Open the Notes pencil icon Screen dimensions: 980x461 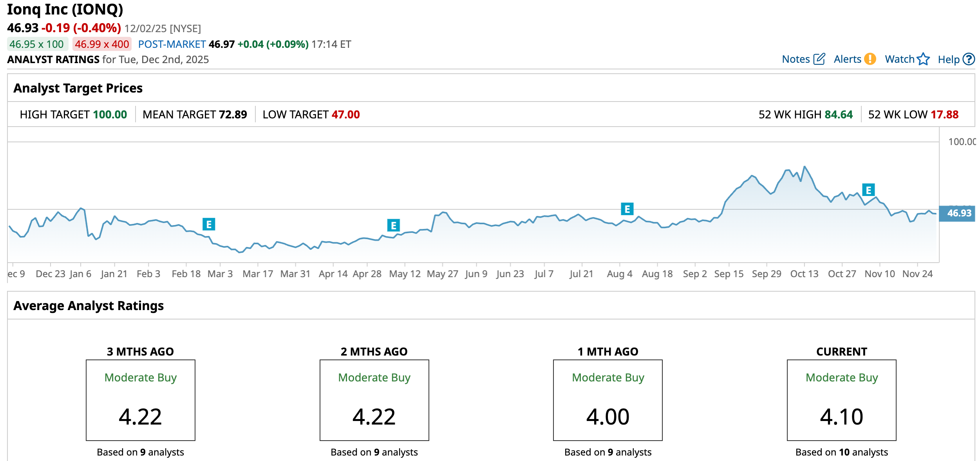[819, 59]
